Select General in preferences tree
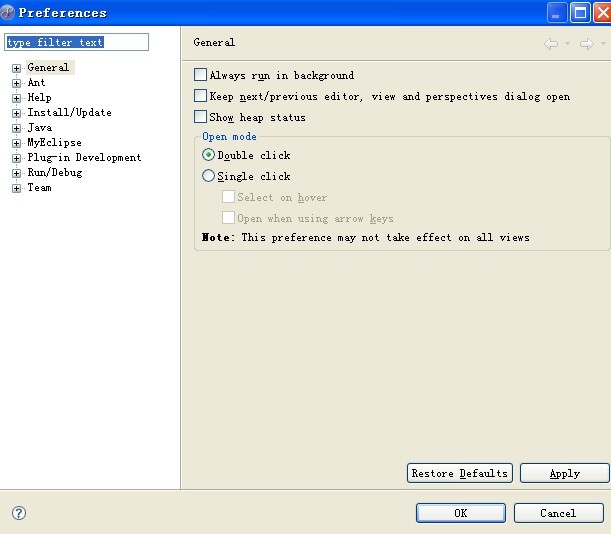Image resolution: width=611 pixels, height=534 pixels. (48, 67)
